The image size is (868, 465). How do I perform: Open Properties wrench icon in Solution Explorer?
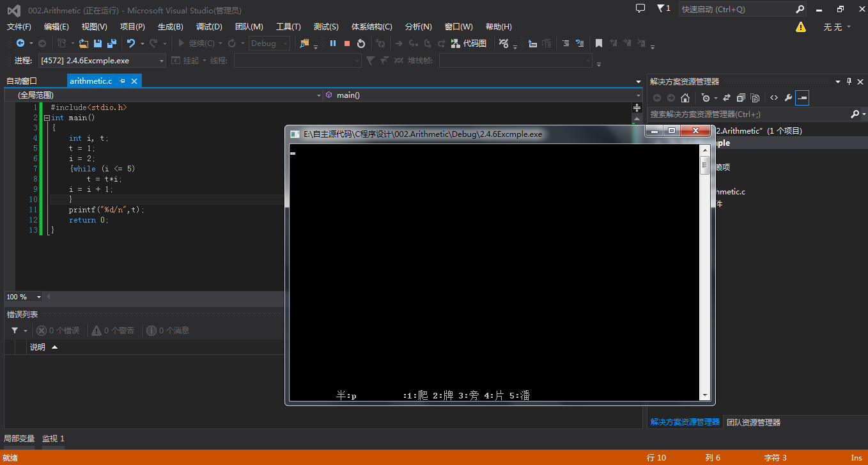click(788, 98)
